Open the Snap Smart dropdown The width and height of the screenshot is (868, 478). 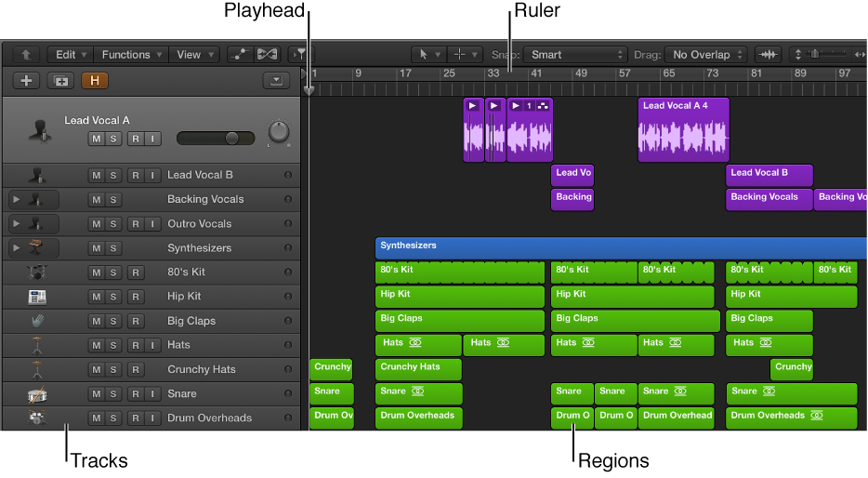click(575, 54)
